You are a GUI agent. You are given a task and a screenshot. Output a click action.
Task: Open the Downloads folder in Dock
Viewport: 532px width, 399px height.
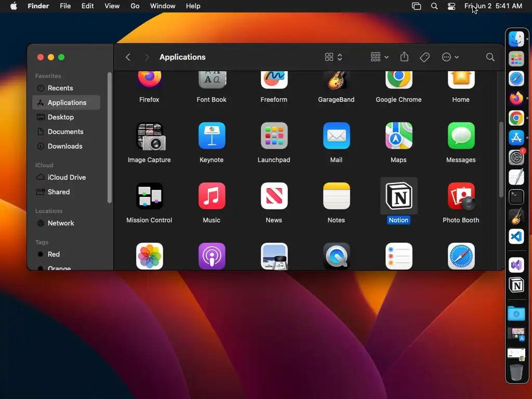coord(516,313)
